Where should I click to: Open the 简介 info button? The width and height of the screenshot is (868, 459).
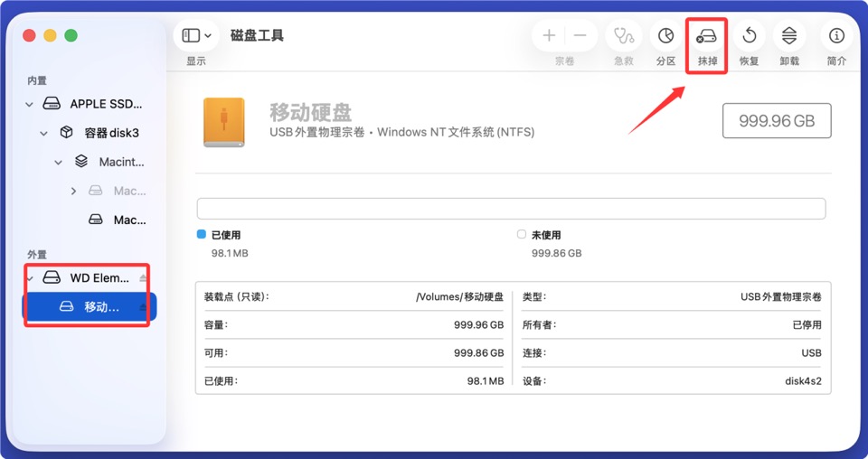(x=836, y=36)
